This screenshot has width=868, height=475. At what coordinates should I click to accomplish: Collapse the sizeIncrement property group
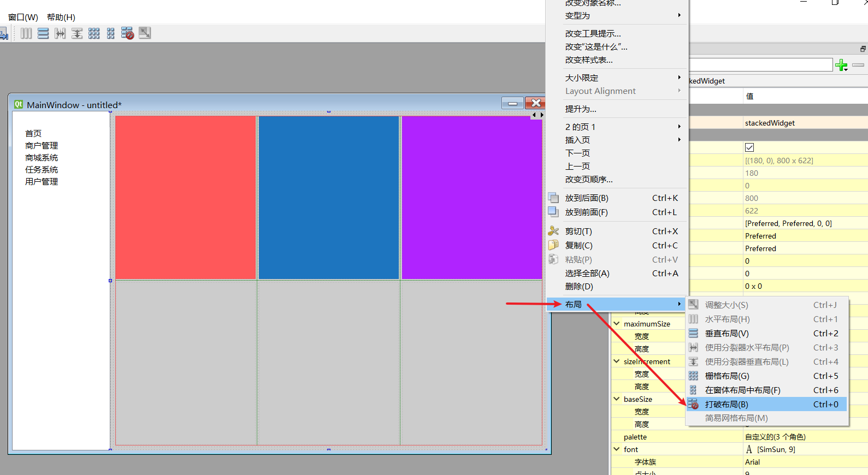point(617,361)
